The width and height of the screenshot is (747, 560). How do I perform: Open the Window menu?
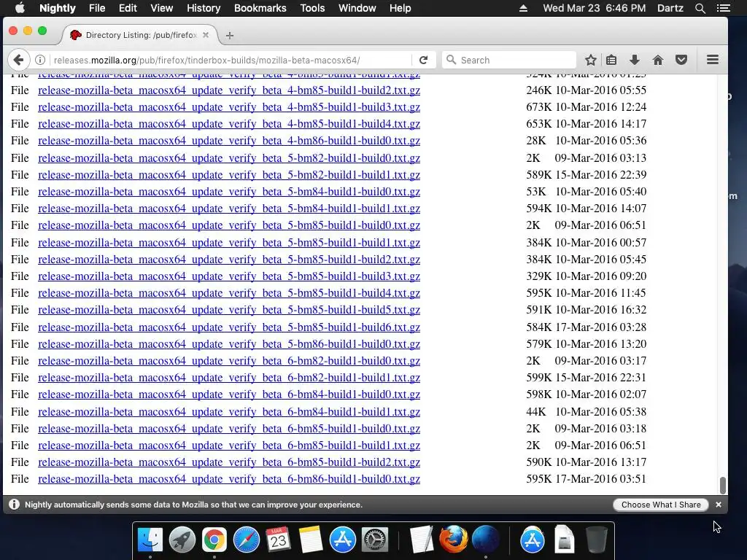tap(357, 8)
